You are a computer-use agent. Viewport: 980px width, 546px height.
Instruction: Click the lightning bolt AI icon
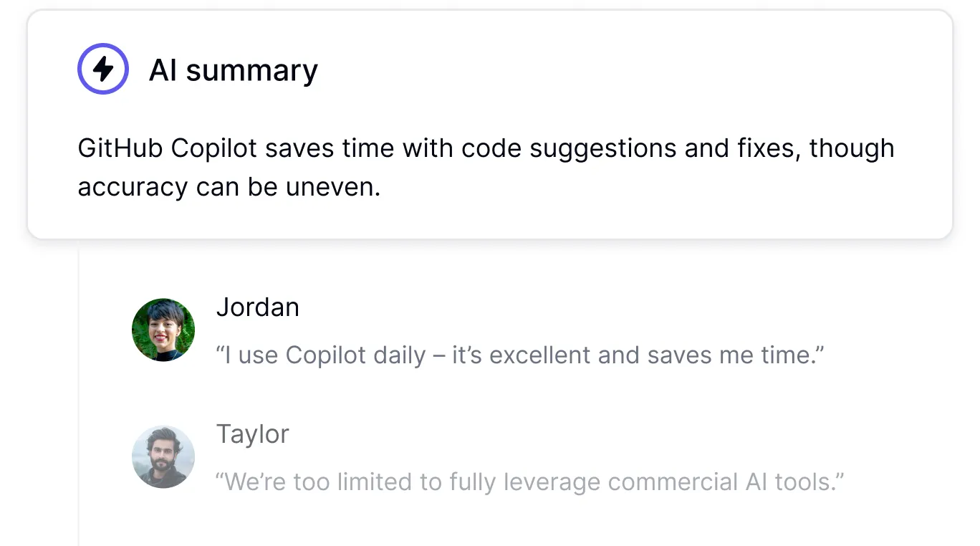click(x=103, y=69)
